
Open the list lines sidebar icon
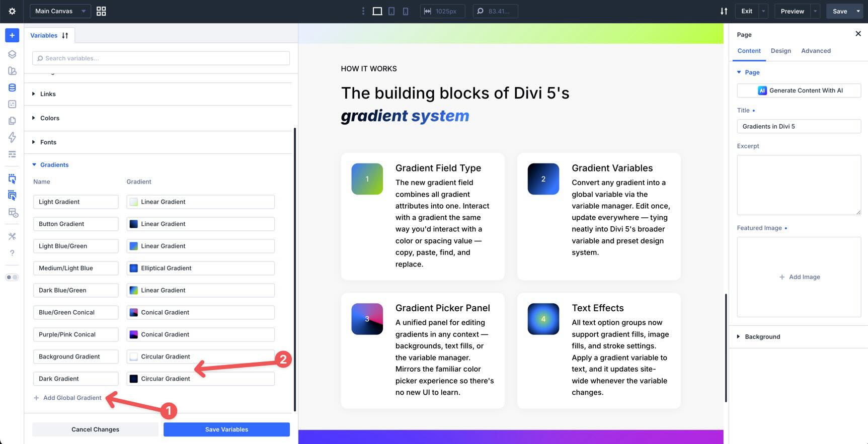pos(12,154)
